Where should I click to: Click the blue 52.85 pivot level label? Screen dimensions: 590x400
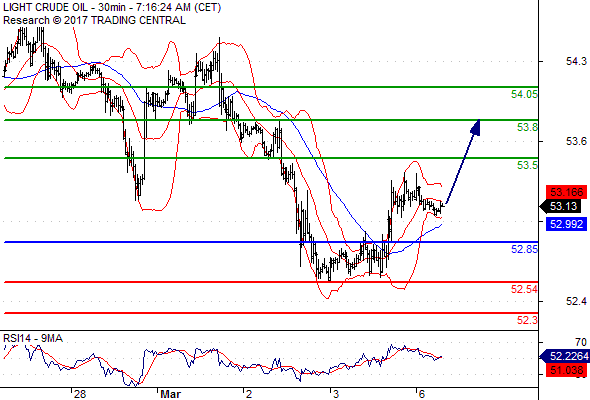tap(524, 249)
